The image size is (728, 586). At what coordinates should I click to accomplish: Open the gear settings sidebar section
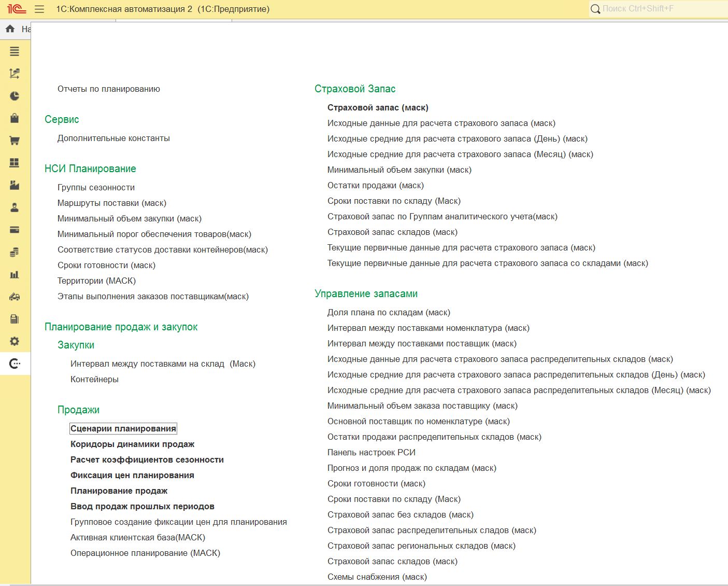coord(15,341)
